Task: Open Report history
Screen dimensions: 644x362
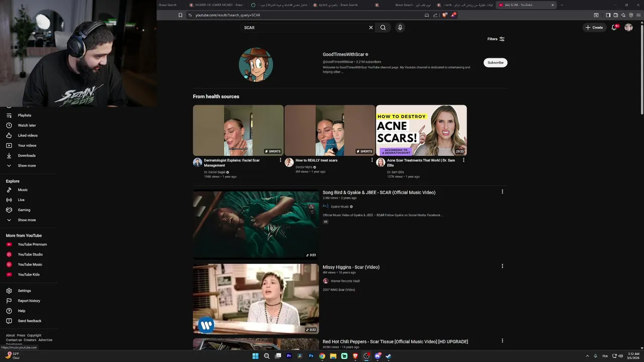Action: click(x=29, y=301)
